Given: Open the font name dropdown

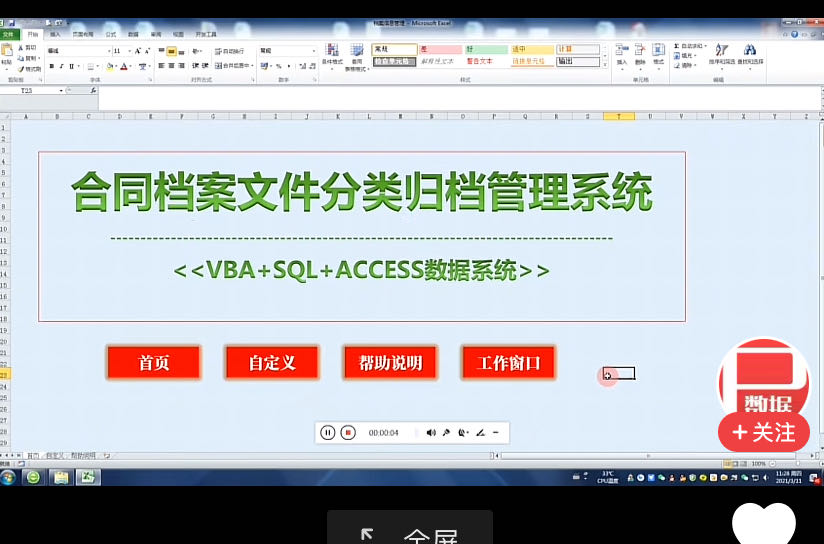Looking at the screenshot, I should pyautogui.click(x=109, y=51).
